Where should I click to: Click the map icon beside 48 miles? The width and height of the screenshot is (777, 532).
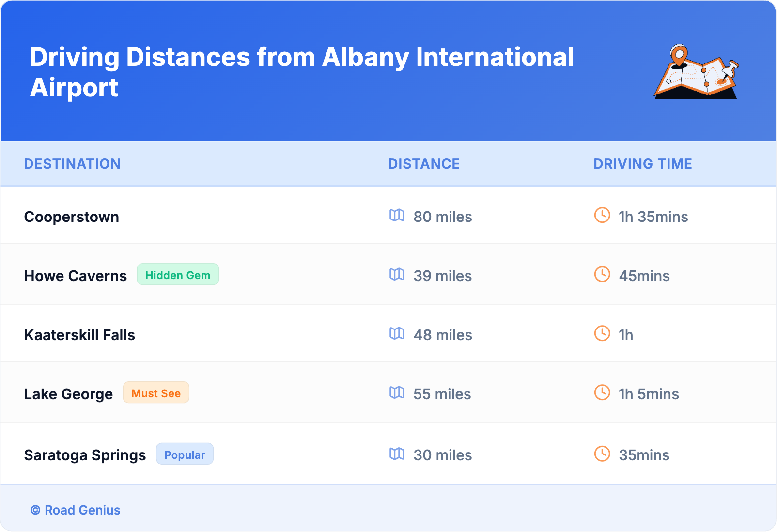[x=397, y=333]
